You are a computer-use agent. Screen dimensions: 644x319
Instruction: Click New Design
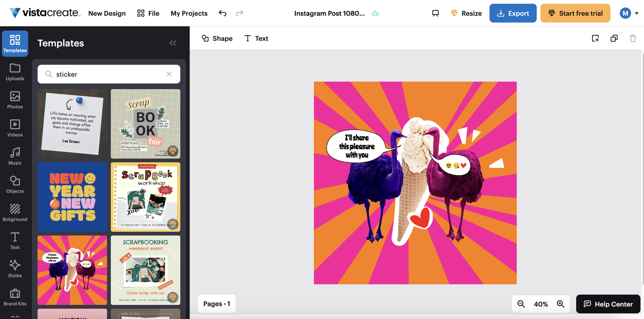click(107, 13)
